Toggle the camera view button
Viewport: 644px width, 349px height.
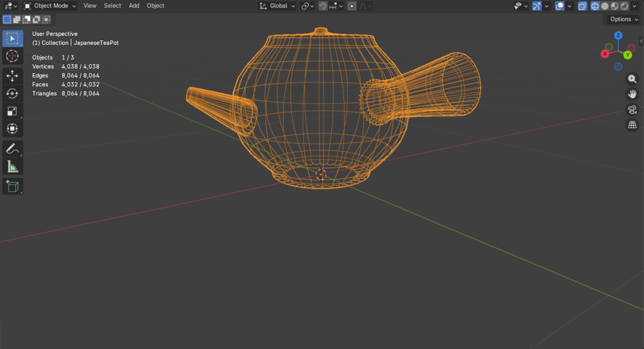point(632,109)
